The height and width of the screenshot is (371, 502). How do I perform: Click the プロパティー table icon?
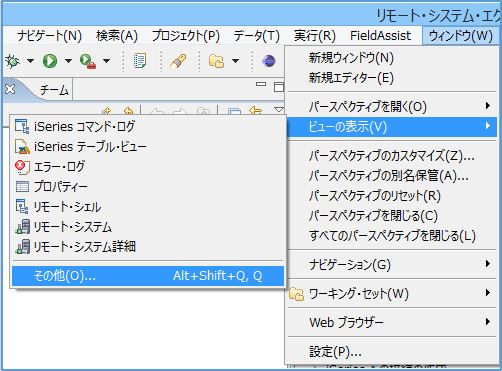(22, 186)
